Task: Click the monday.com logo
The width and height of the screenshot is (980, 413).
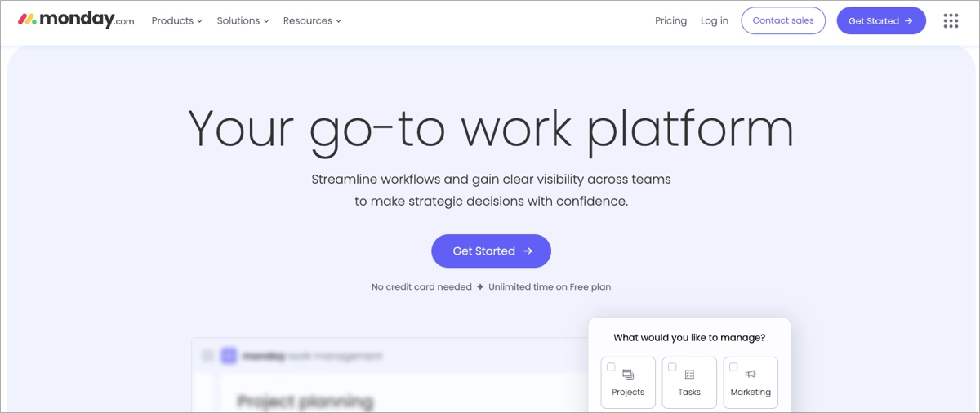Action: coord(76,20)
